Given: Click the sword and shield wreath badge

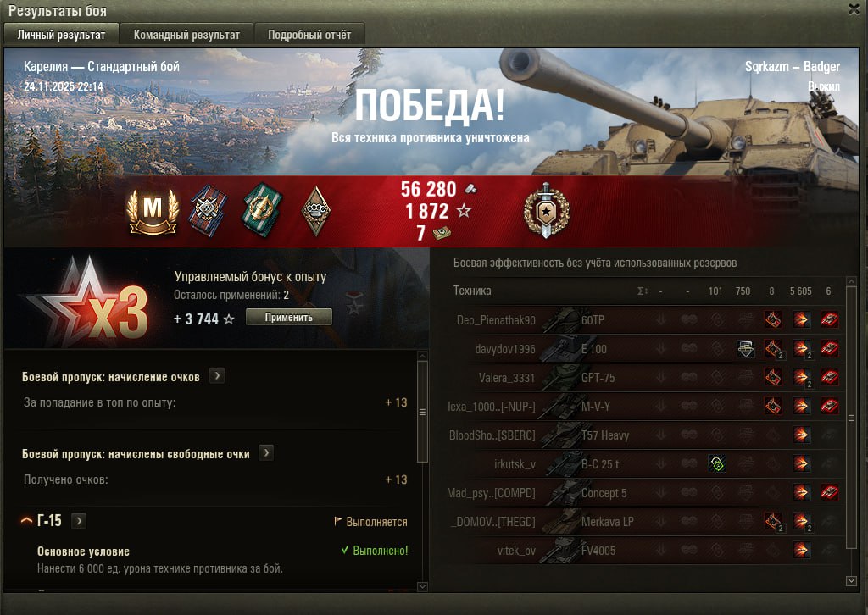Looking at the screenshot, I should click(x=546, y=211).
